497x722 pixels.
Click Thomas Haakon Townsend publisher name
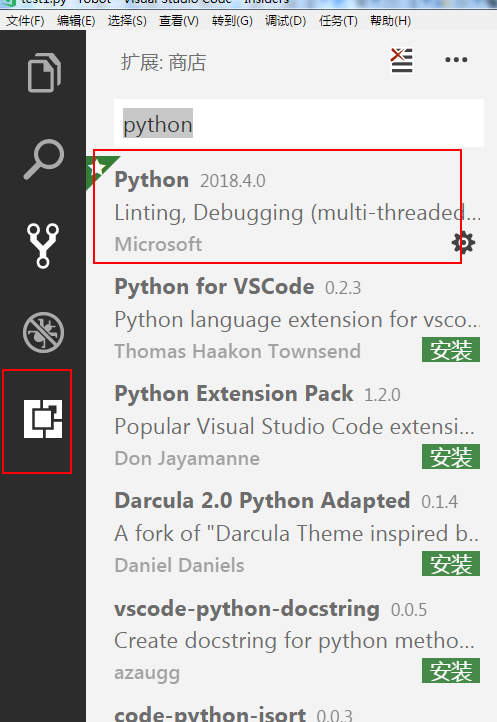237,351
